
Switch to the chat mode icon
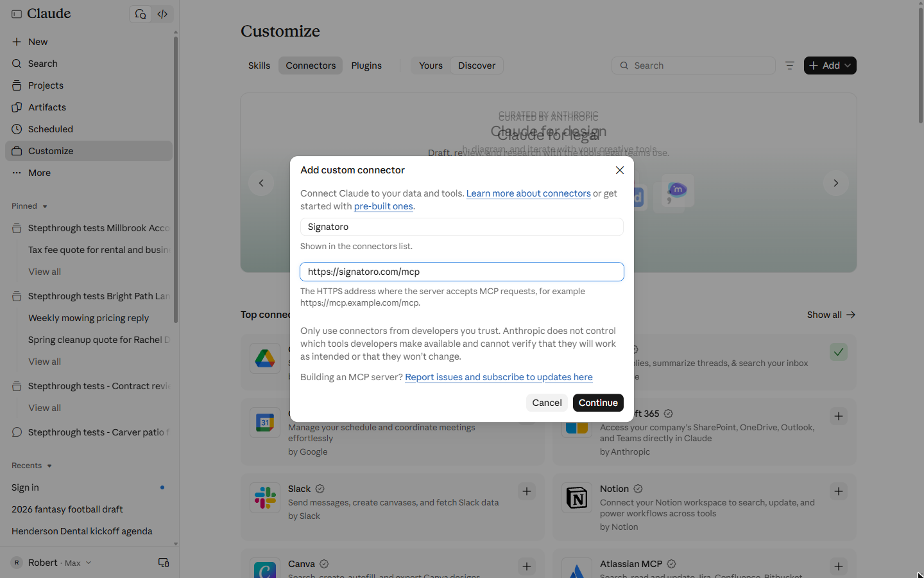141,14
